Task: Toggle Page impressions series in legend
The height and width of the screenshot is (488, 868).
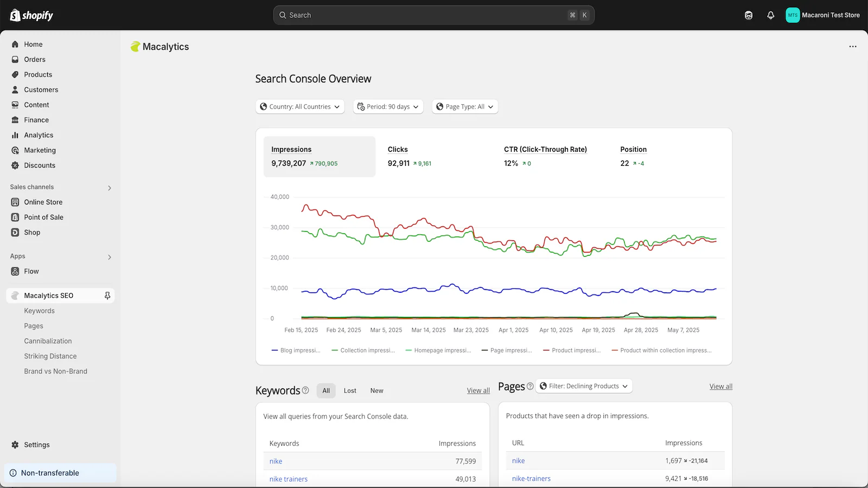Action: click(507, 350)
